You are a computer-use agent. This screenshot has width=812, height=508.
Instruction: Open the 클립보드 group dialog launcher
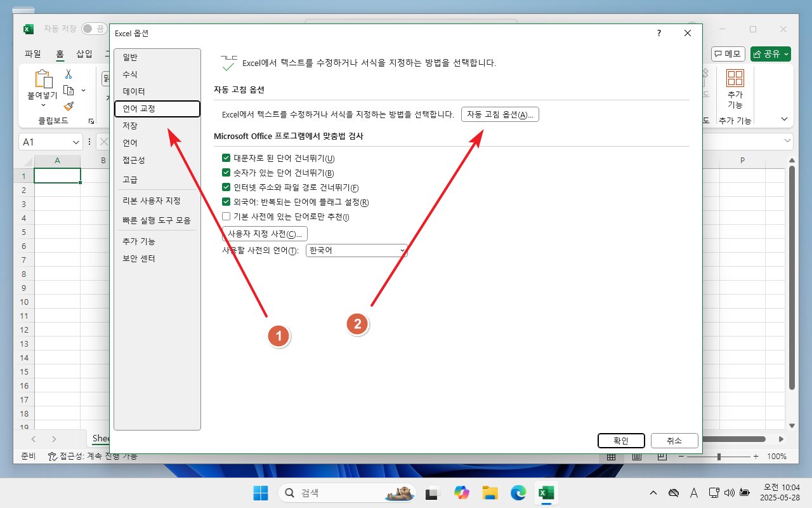[91, 121]
